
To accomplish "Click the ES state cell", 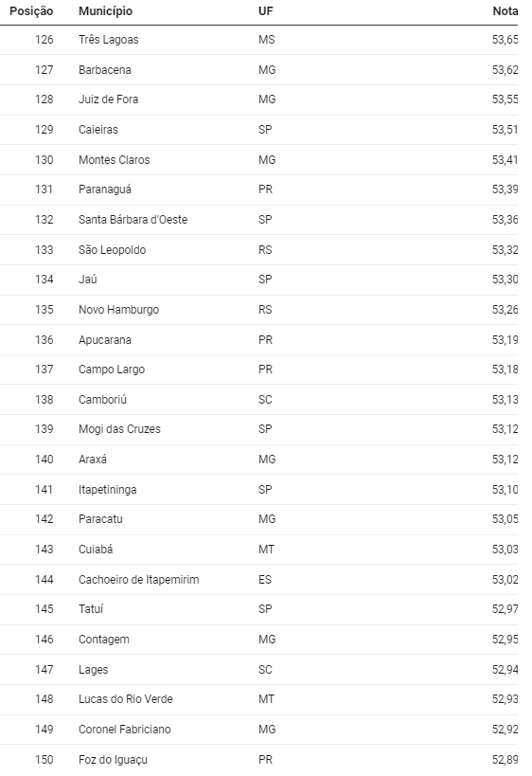I will pos(265,580).
